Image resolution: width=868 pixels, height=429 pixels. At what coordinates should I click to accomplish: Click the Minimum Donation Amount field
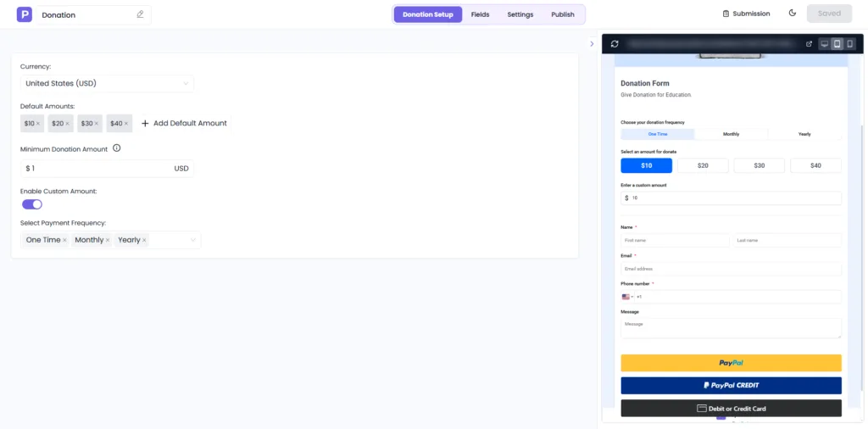[107, 168]
